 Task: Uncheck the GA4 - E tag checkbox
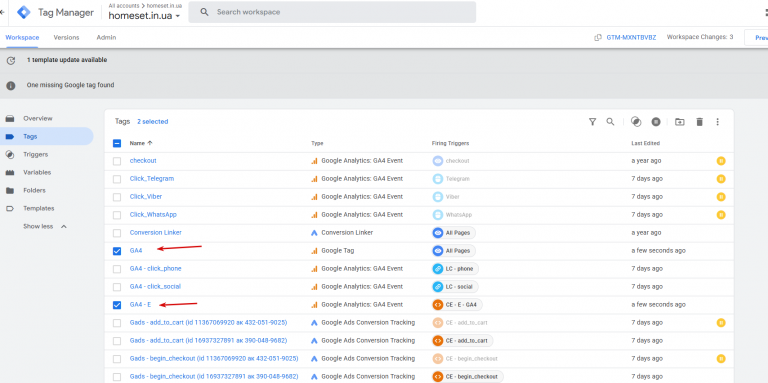[x=117, y=305]
